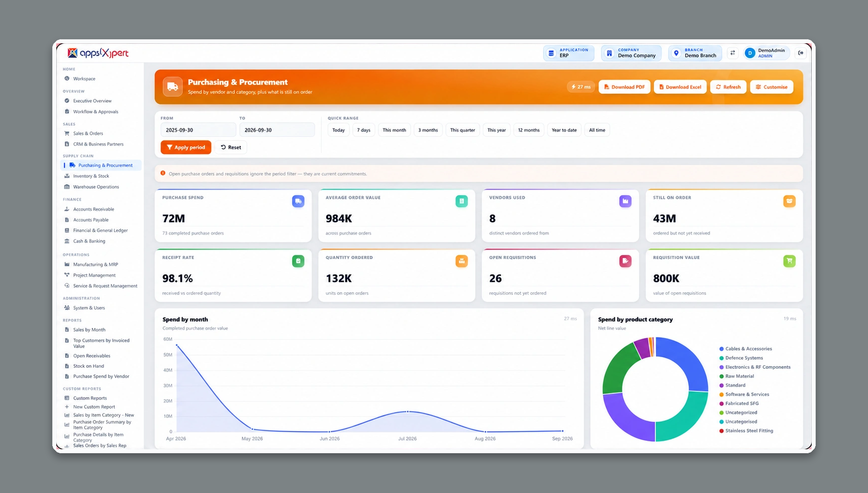
Task: Click the 27 ms lightning badge
Action: (x=581, y=87)
